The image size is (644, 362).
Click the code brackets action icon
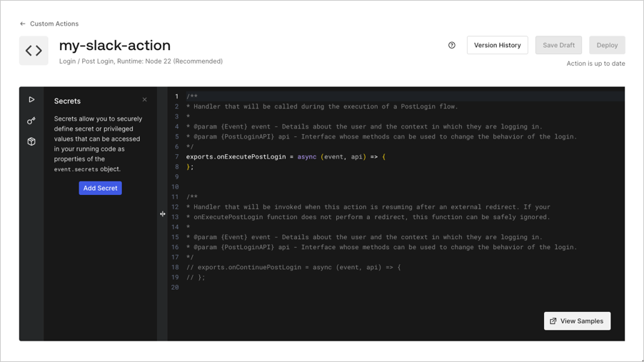pos(34,51)
